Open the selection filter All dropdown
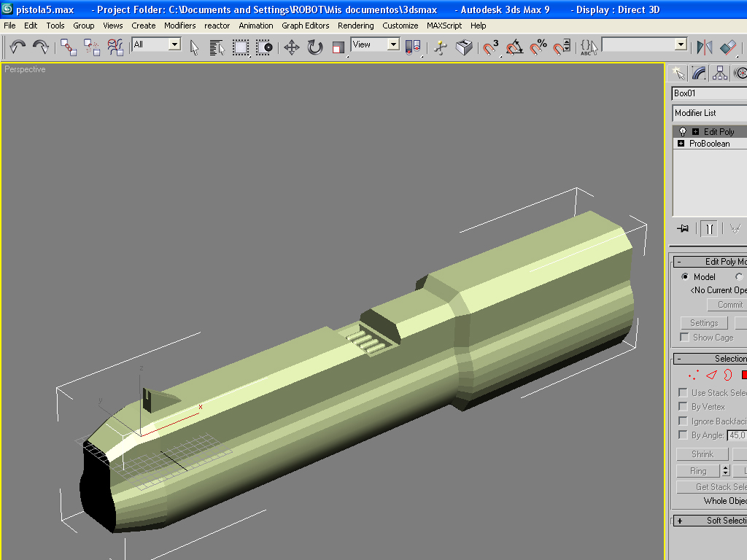Viewport: 747px width, 560px height. 175,44
